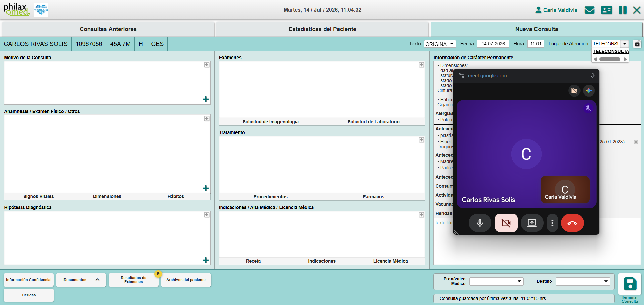Open the patient ID card icon

(x=607, y=10)
